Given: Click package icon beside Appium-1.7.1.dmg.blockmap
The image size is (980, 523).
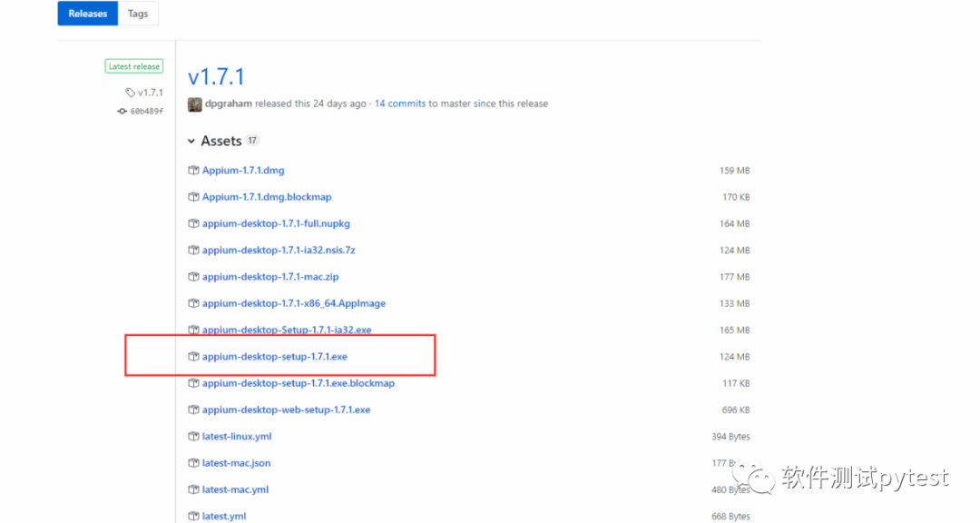Looking at the screenshot, I should (x=194, y=197).
